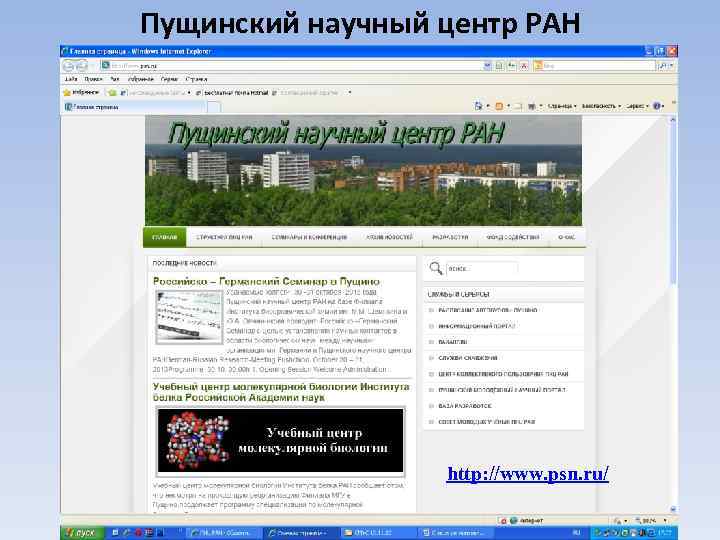Open the Информационный портал sidebar link
Screen dimensions: 720x540
click(477, 326)
